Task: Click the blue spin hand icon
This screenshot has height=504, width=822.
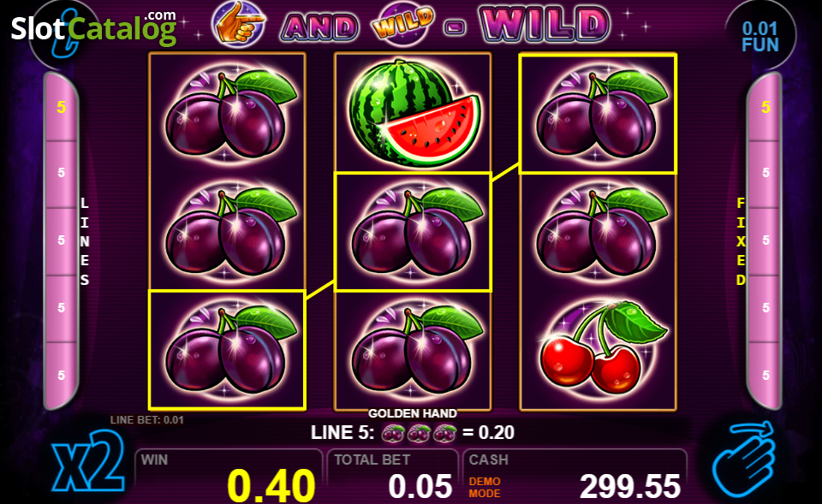Action: (x=743, y=459)
